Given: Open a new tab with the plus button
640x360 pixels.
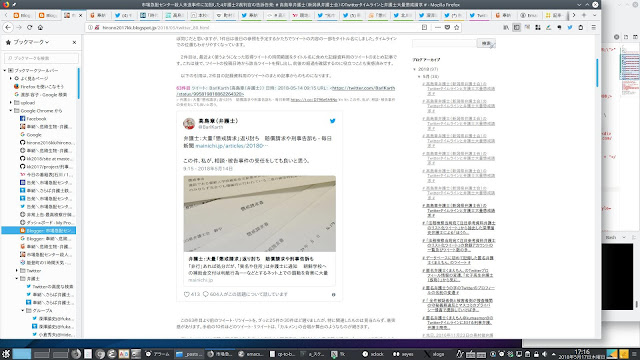Looking at the screenshot, I should pyautogui.click(x=584, y=15).
